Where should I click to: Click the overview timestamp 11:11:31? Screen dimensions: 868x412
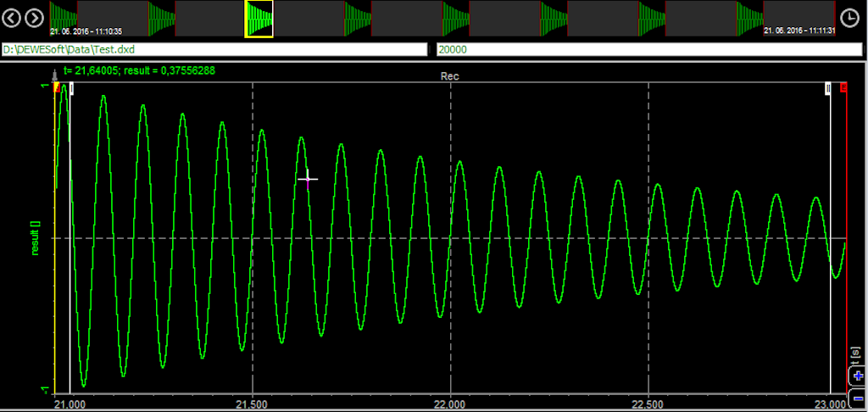pos(798,31)
